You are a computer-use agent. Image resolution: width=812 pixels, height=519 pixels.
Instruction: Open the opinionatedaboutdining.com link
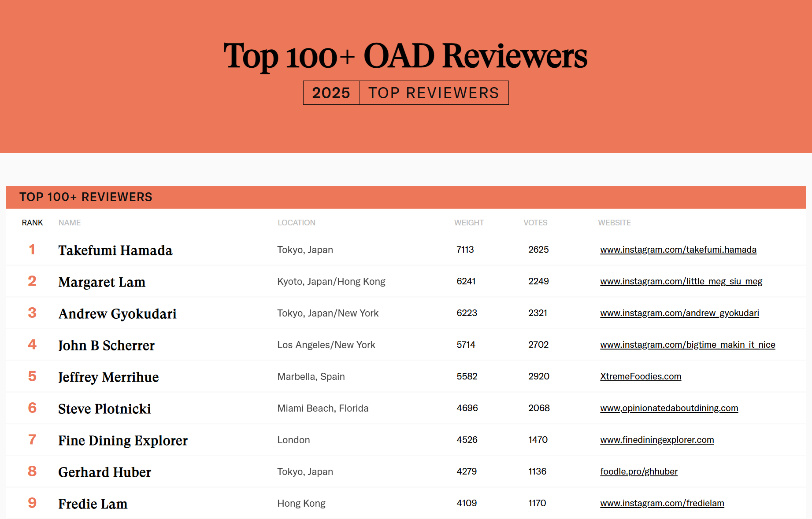669,408
